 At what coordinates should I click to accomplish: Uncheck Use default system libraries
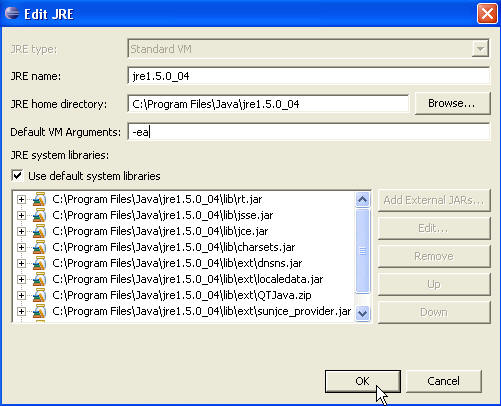pyautogui.click(x=17, y=176)
